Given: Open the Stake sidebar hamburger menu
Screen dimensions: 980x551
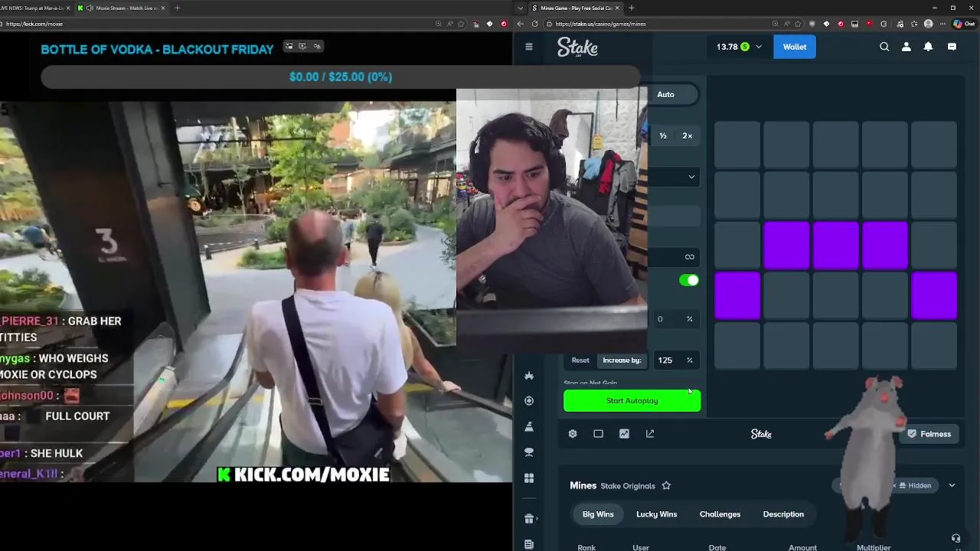Looking at the screenshot, I should point(528,47).
